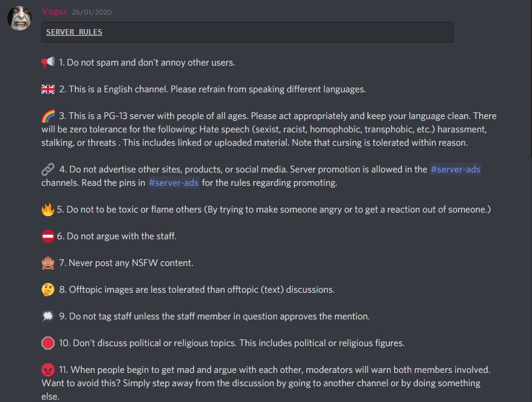Image resolution: width=532 pixels, height=402 pixels.
Task: Click the SERVER RULES code block
Action: (247, 32)
